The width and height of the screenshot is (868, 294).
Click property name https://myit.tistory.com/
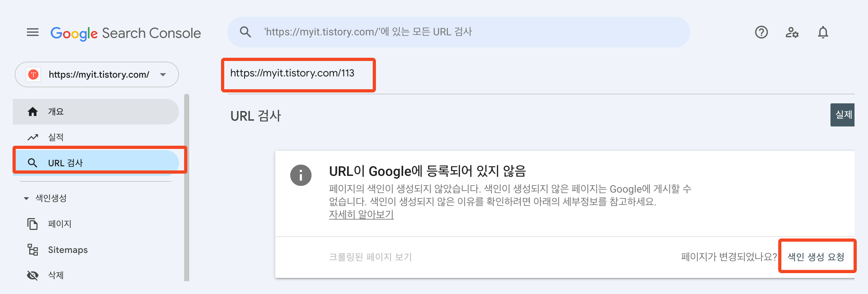pos(99,74)
